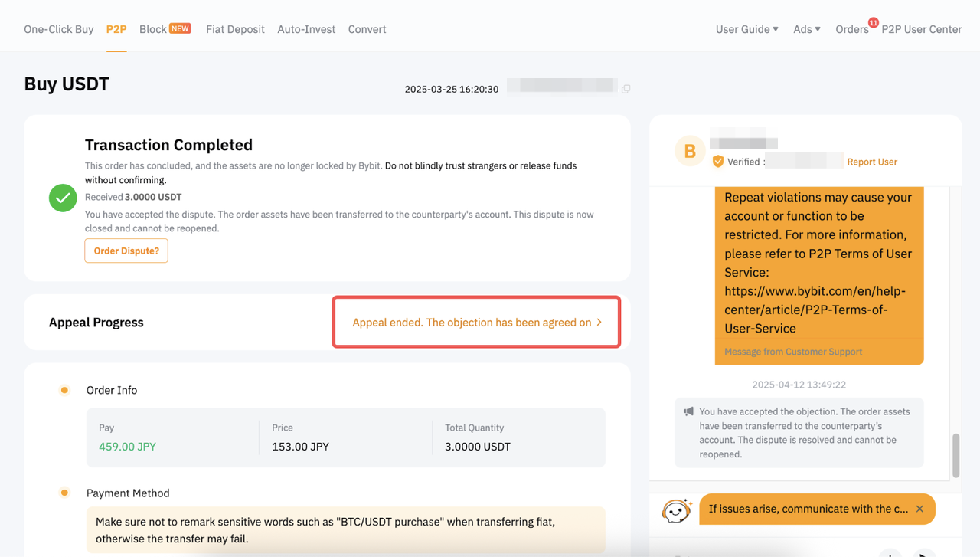This screenshot has height=557, width=980.
Task: Click the chat panel scrollbar thumb
Action: (x=955, y=455)
